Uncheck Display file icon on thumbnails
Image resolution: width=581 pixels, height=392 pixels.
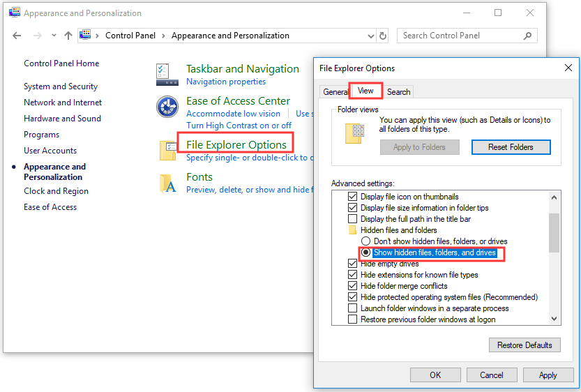pyautogui.click(x=353, y=197)
